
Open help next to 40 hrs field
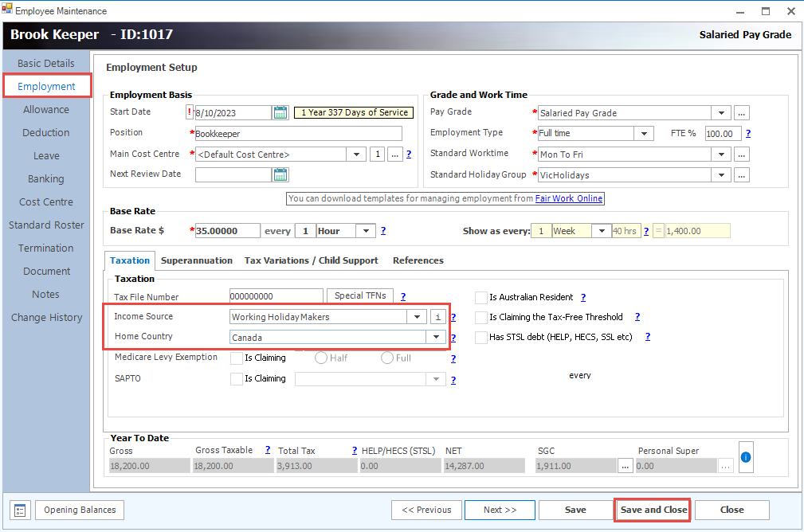(646, 231)
